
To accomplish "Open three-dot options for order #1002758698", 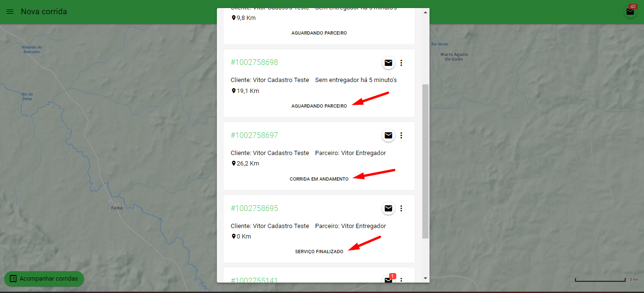I will (x=401, y=63).
